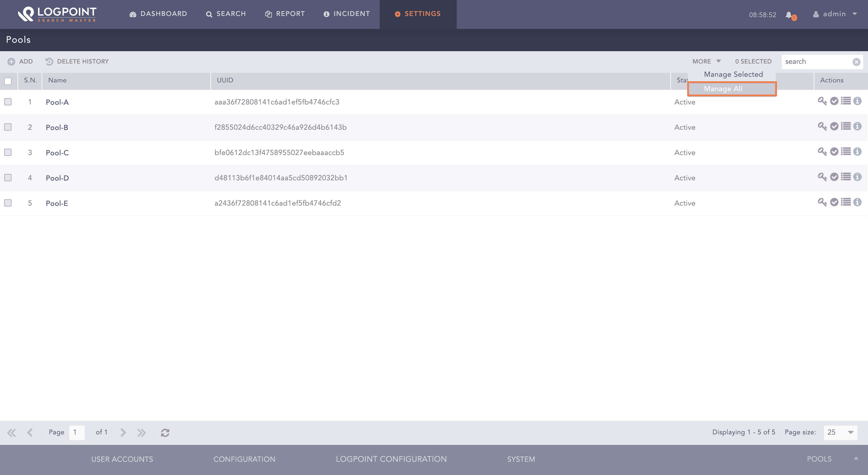The image size is (868, 475).
Task: Switch to the Dashboard tab
Action: pyautogui.click(x=158, y=14)
